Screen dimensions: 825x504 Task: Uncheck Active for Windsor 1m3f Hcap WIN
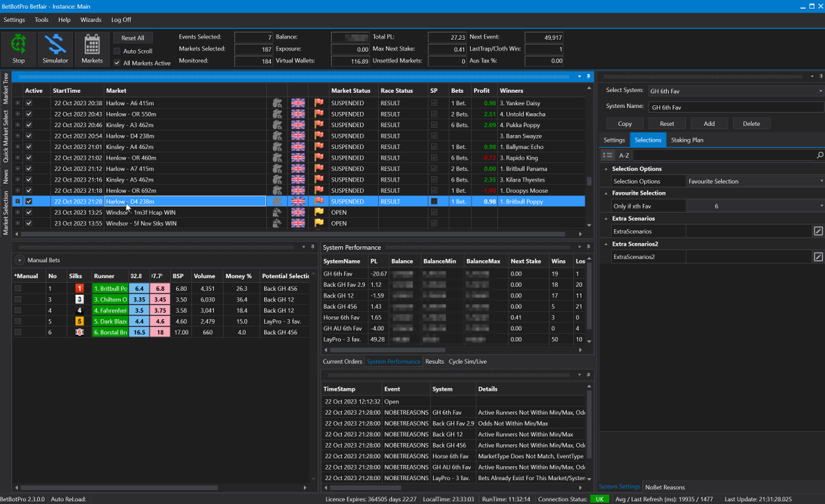coord(29,212)
